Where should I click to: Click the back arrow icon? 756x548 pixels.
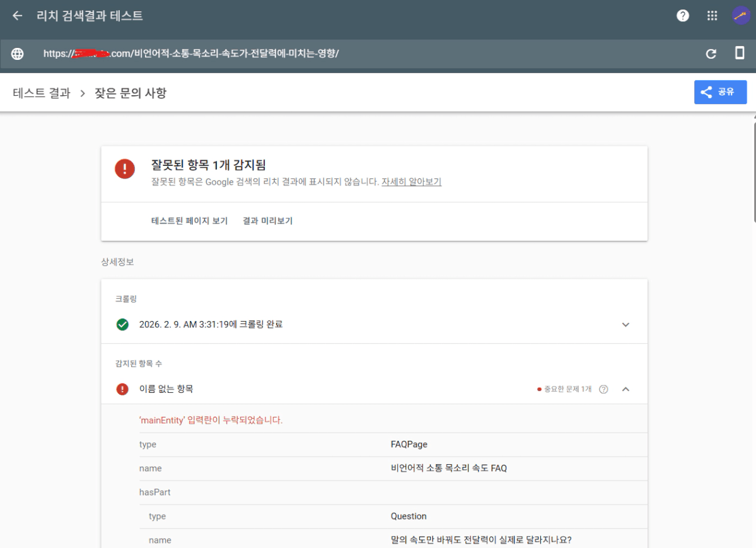pyautogui.click(x=18, y=16)
